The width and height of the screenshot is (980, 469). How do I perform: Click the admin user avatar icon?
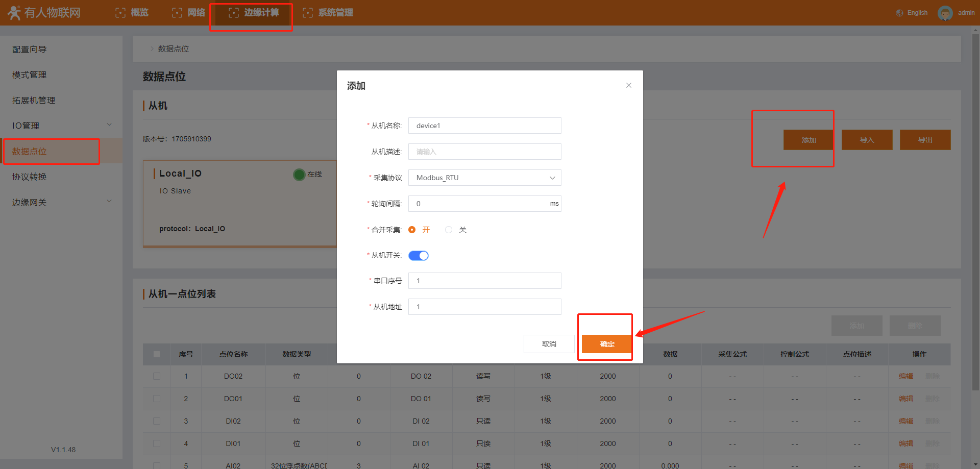coord(945,13)
